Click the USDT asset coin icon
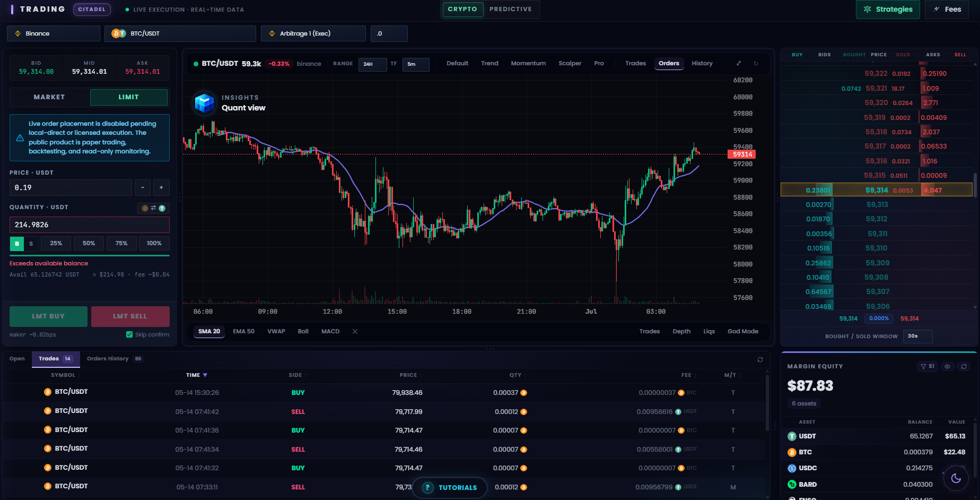Viewport: 980px width, 500px height. coord(792,436)
